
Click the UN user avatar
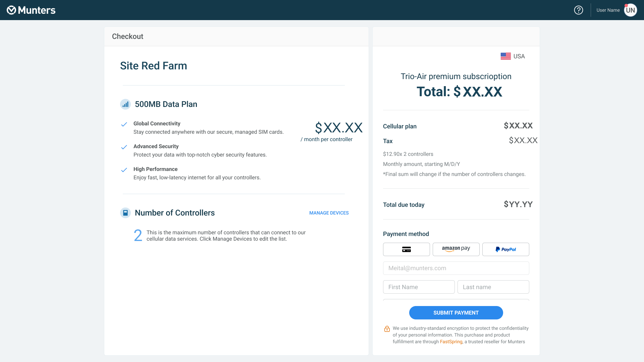[630, 10]
